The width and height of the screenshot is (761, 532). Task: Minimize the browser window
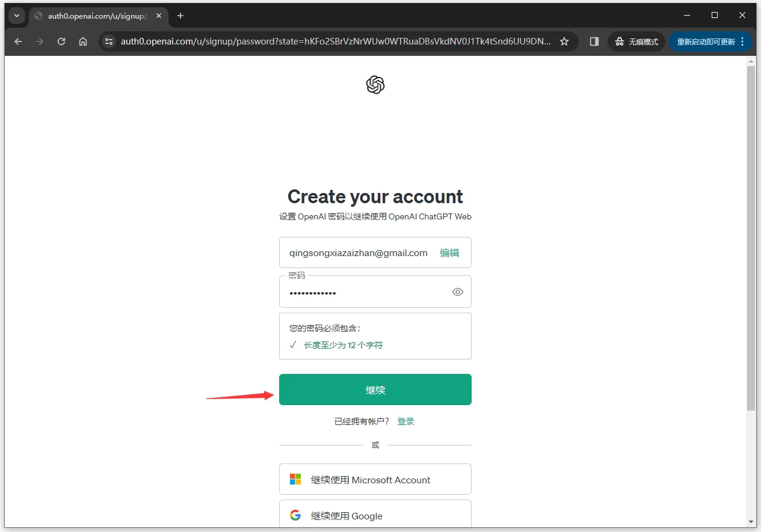[x=687, y=15]
